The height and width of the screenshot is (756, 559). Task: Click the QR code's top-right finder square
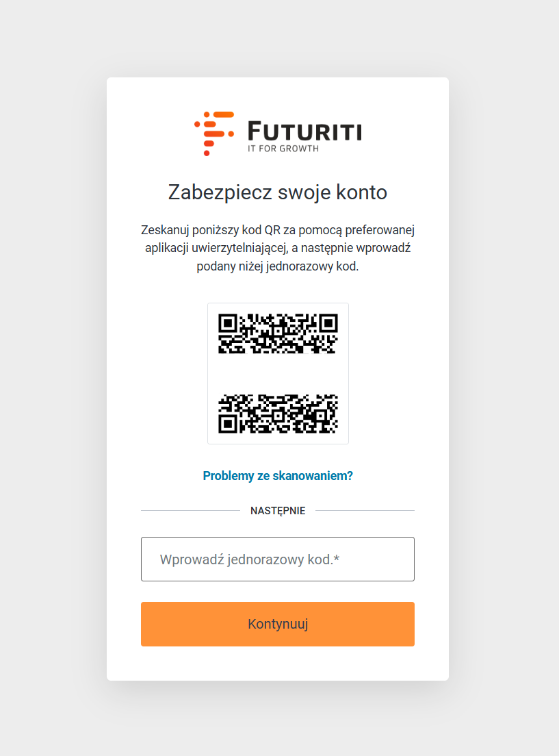[328, 323]
